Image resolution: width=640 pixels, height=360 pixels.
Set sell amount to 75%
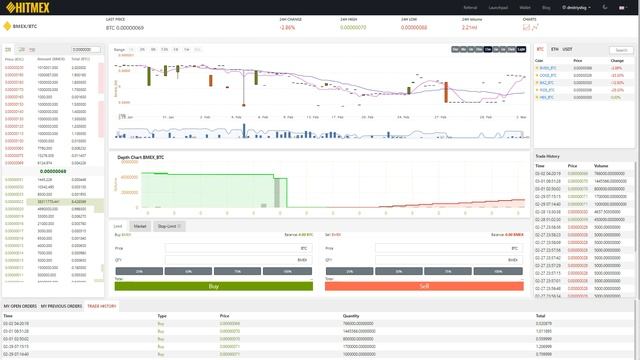click(448, 271)
